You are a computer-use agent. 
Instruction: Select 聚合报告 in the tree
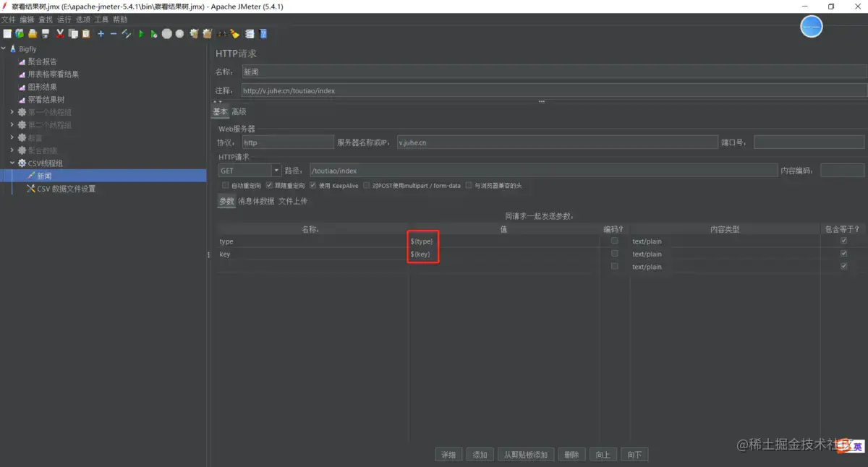[x=42, y=61]
